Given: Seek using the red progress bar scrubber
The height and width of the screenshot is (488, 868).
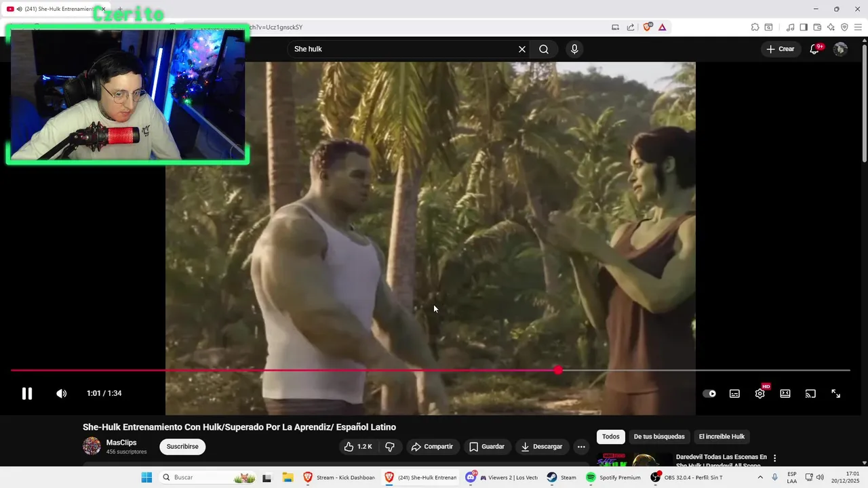Looking at the screenshot, I should click(x=558, y=370).
